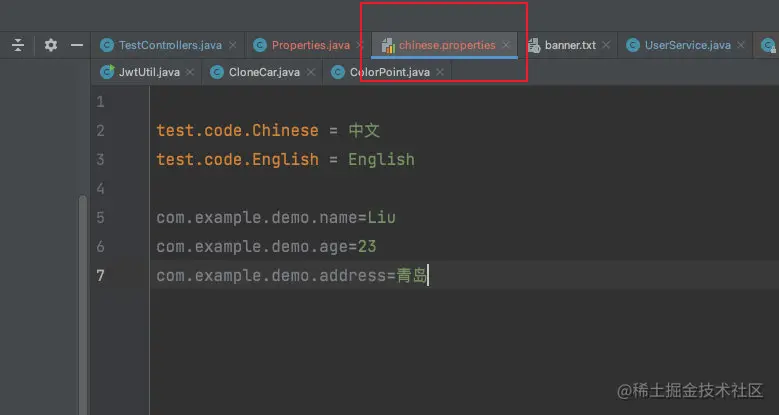Click the banner.txt file icon

(x=534, y=46)
